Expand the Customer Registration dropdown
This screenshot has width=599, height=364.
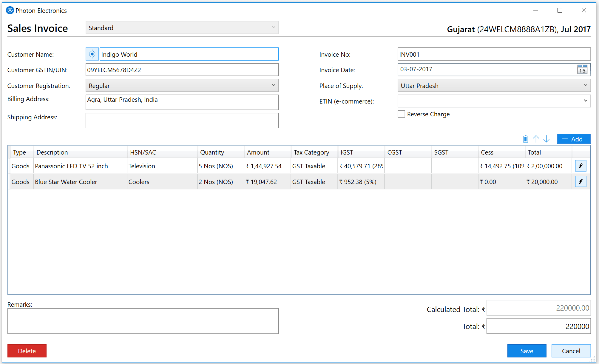pos(182,86)
